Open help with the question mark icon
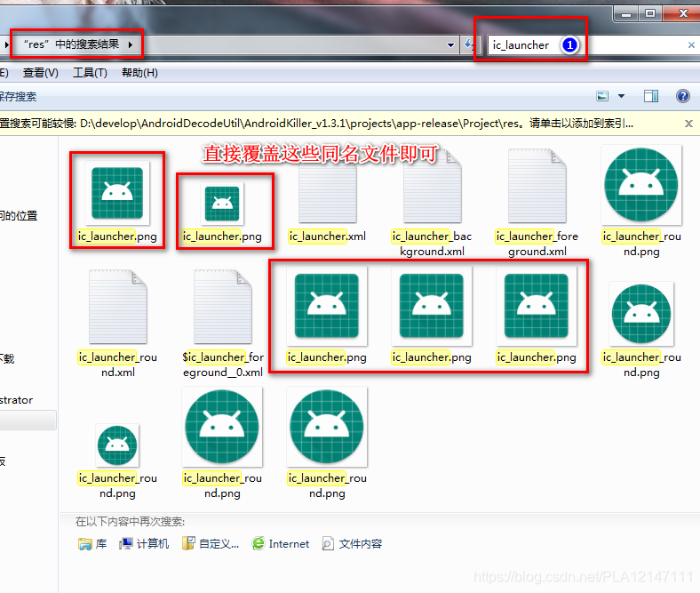 [x=682, y=96]
